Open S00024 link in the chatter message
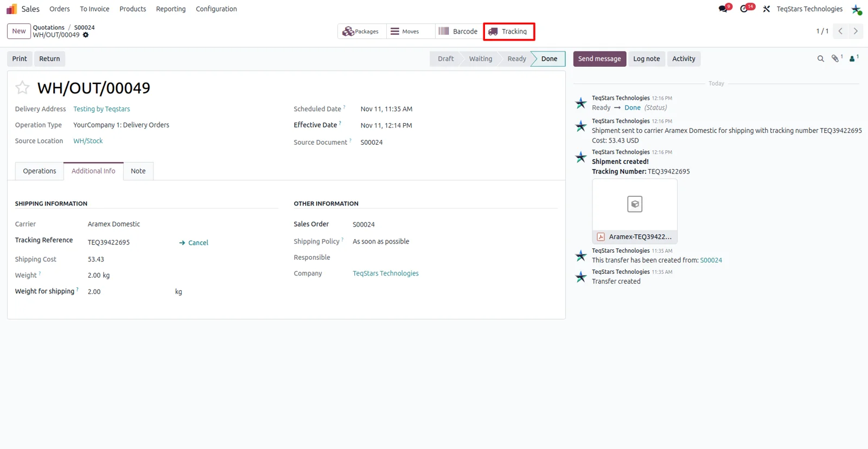868x449 pixels. pos(711,260)
